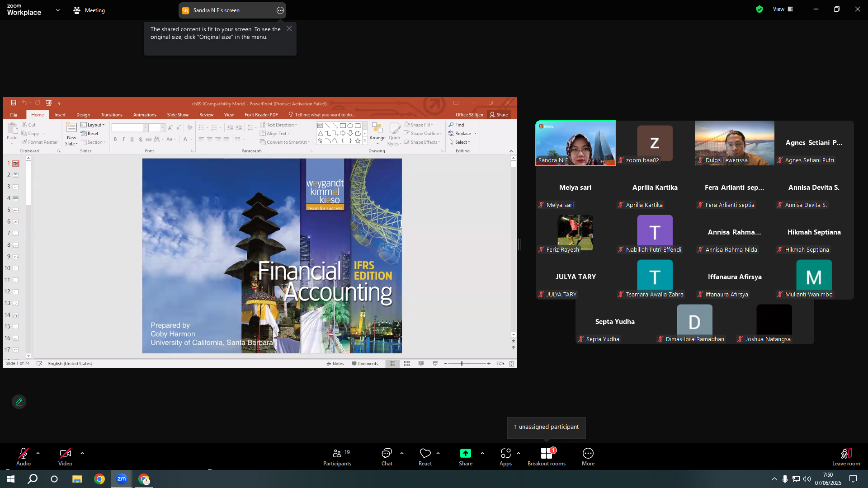Dismiss the shared content size notice
The width and height of the screenshot is (868, 488).
tap(289, 28)
